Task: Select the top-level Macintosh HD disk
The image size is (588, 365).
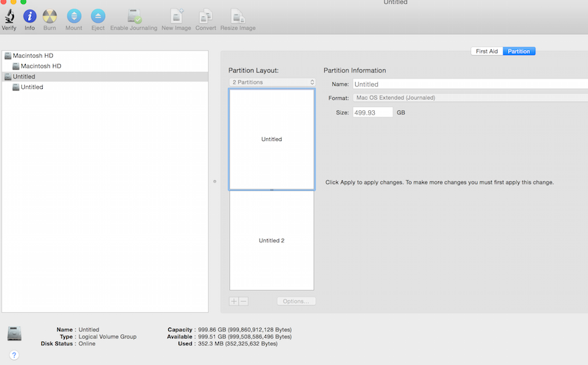Action: (105, 56)
